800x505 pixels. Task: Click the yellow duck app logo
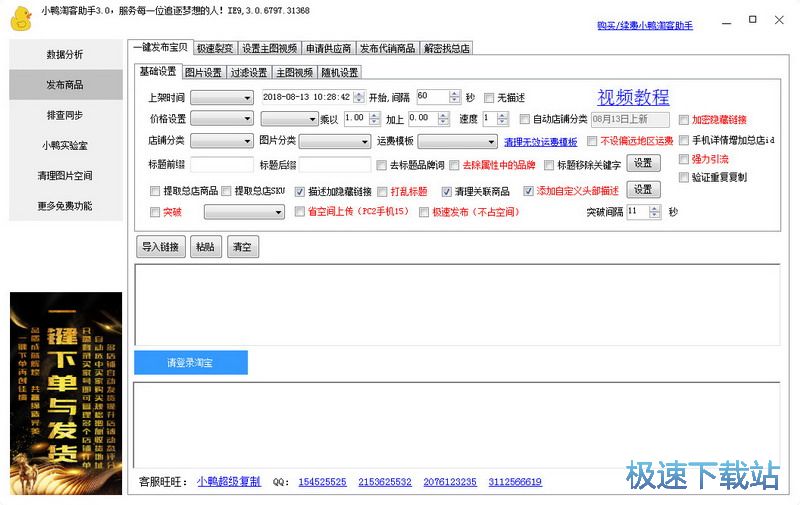[x=20, y=17]
